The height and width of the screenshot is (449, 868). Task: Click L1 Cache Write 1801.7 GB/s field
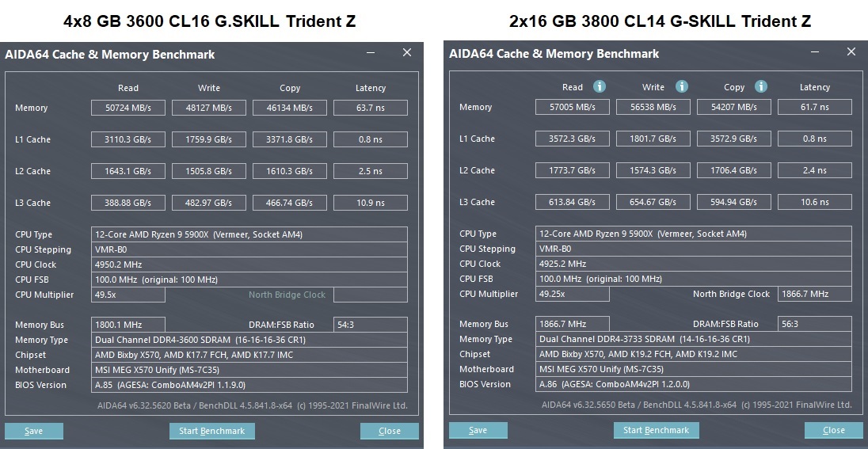coord(653,139)
